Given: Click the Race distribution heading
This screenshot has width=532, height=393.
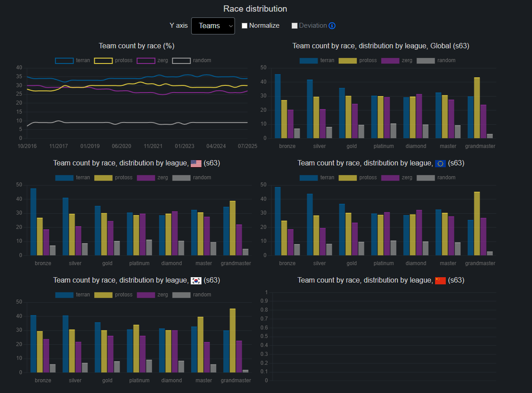Looking at the screenshot, I should point(255,9).
